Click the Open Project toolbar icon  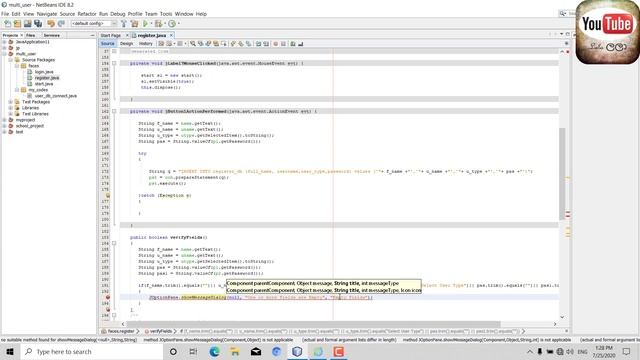pos(28,24)
